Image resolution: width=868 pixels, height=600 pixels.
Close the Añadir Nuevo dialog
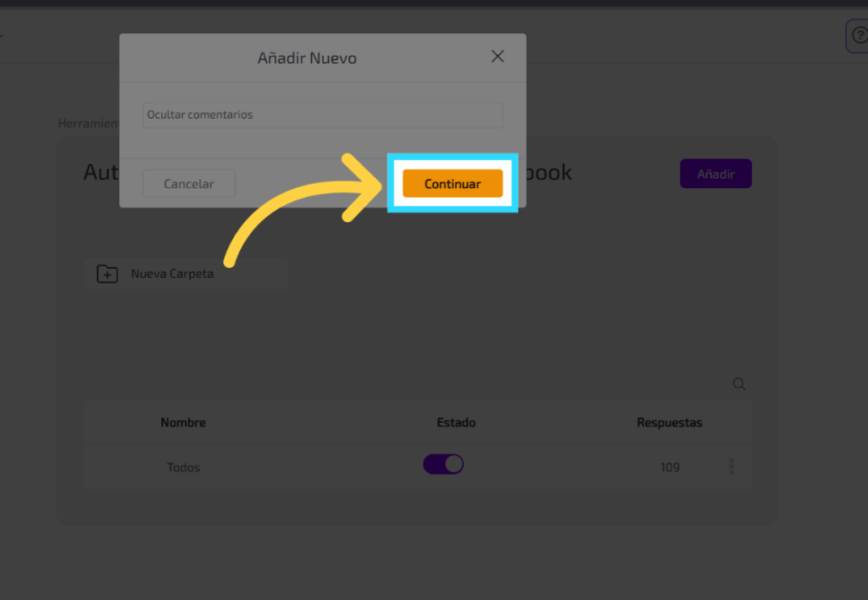click(498, 57)
